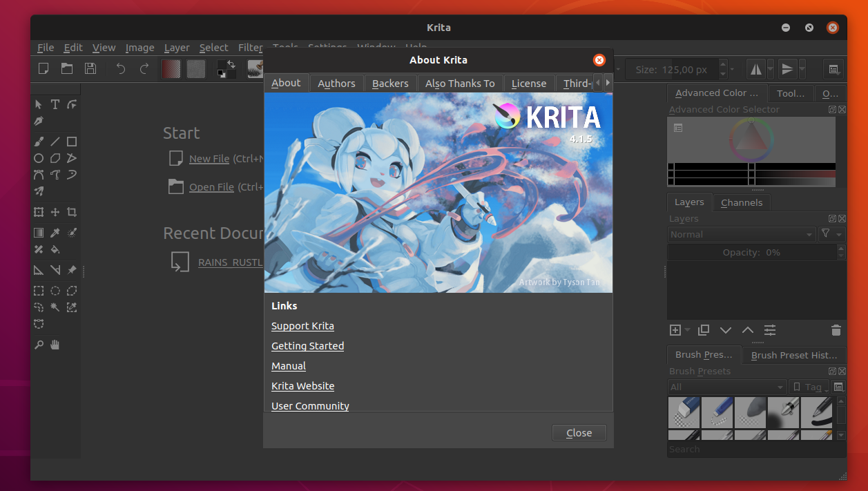Open layer properties sliders icon
The image size is (868, 491).
(x=770, y=330)
